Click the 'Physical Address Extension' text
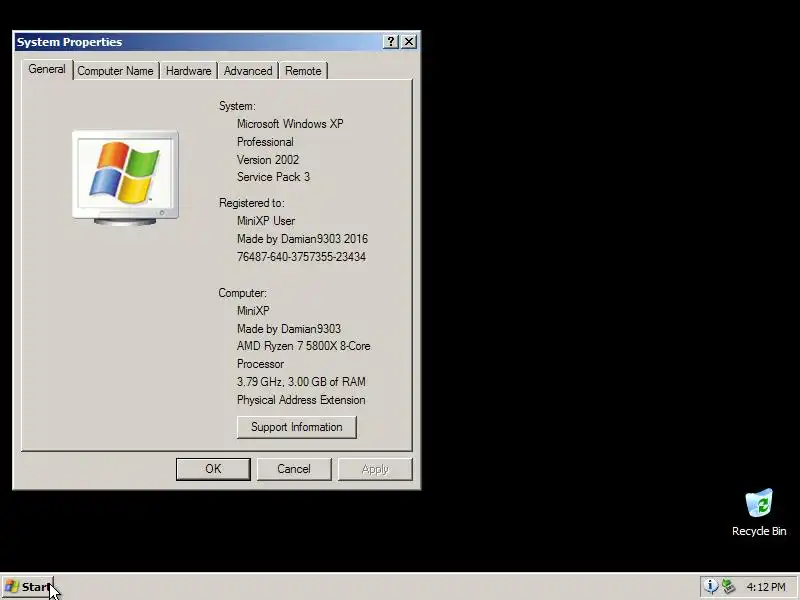 [x=301, y=400]
